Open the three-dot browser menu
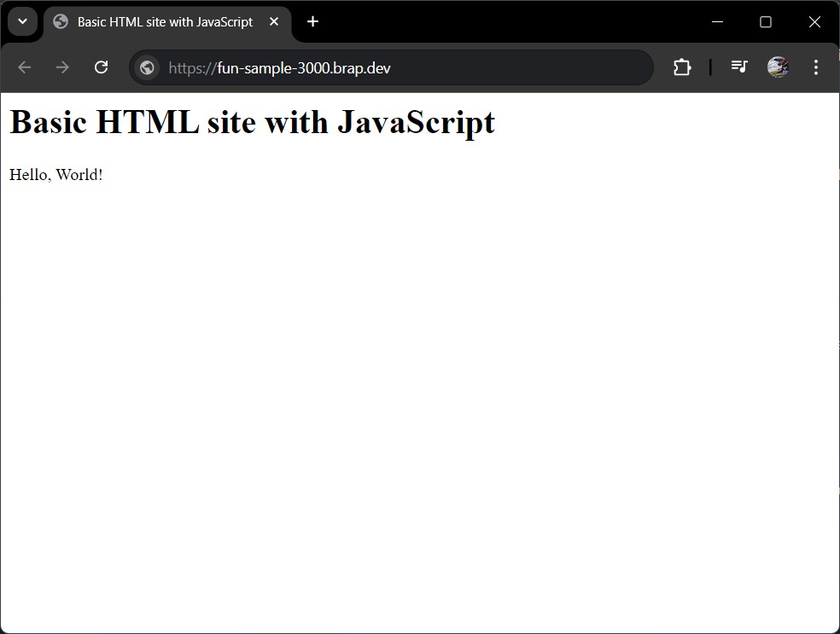 (x=816, y=67)
